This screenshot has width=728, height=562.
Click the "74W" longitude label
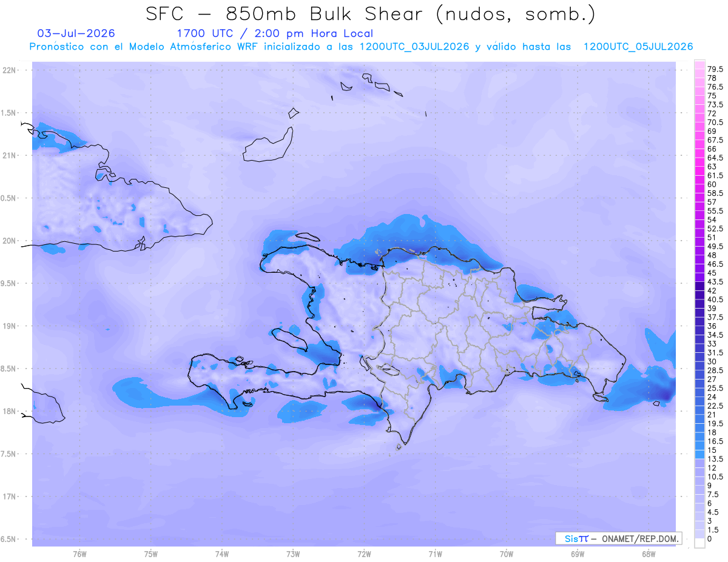[x=222, y=554]
